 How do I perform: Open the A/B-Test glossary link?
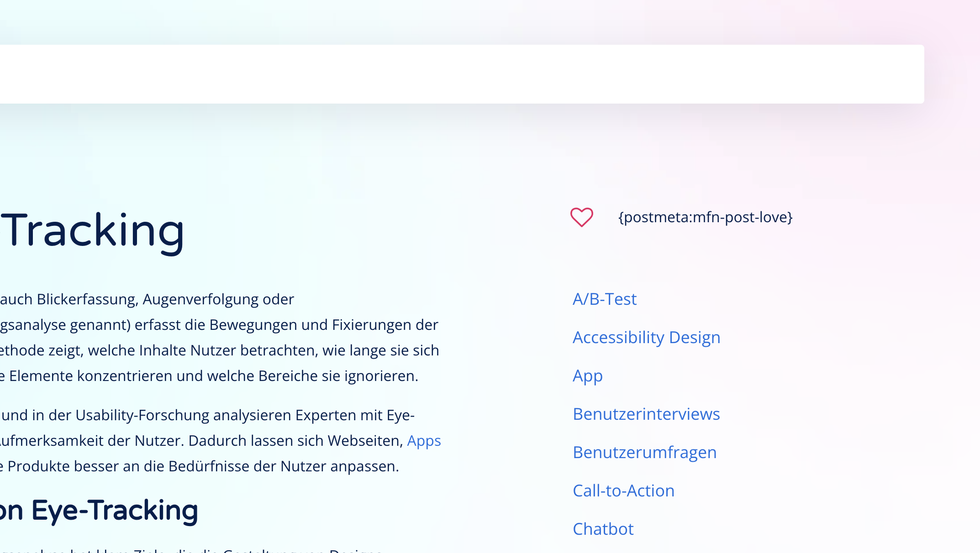click(x=604, y=299)
